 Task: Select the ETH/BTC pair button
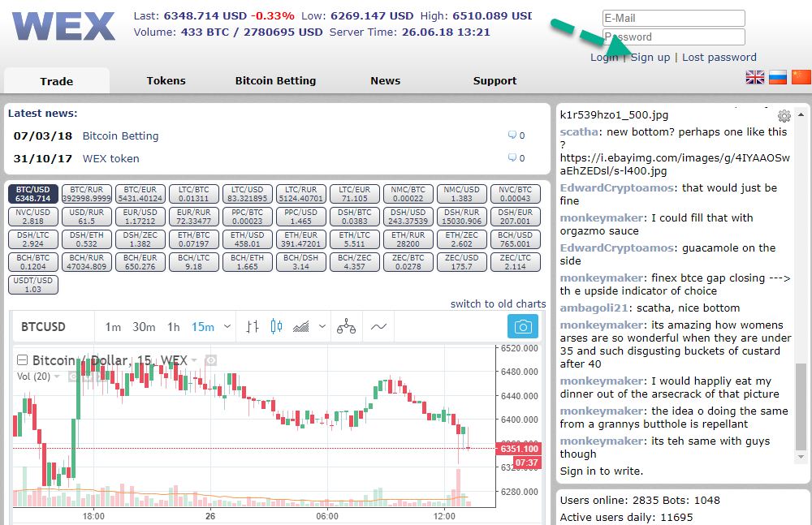(194, 239)
